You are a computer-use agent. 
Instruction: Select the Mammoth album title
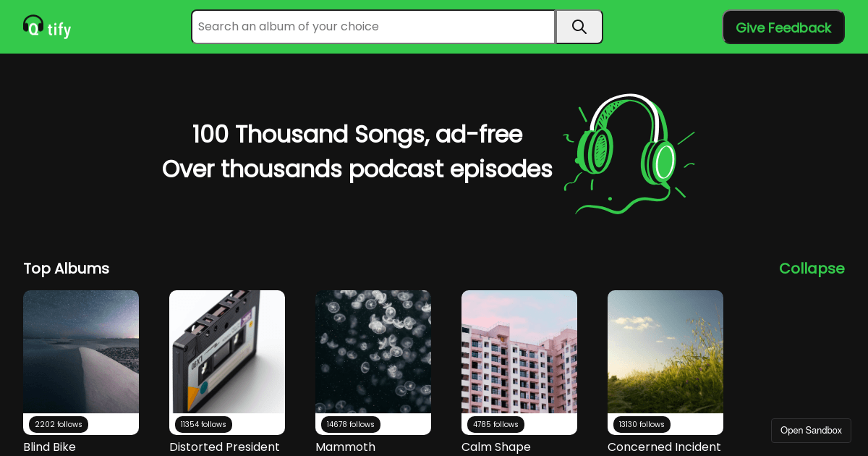(345, 447)
